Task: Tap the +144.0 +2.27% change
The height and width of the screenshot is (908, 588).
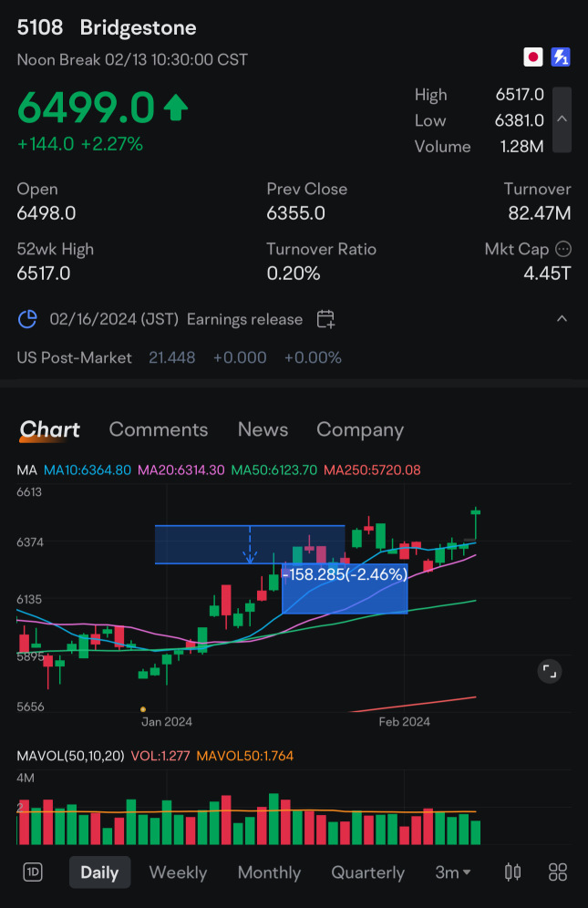Action: [80, 144]
